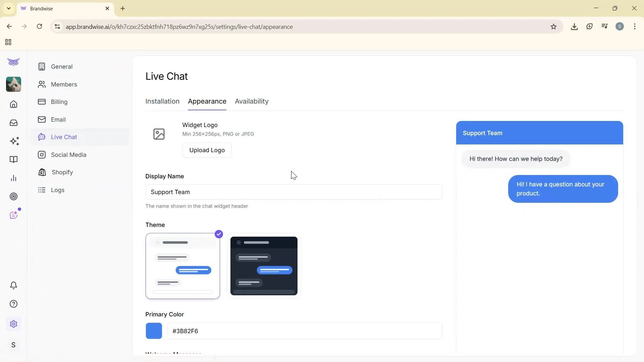
Task: Open notifications via the bell icon
Action: (13, 285)
